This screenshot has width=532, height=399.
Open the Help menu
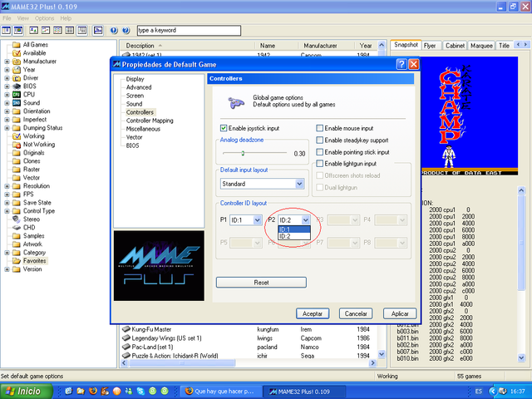[x=66, y=18]
